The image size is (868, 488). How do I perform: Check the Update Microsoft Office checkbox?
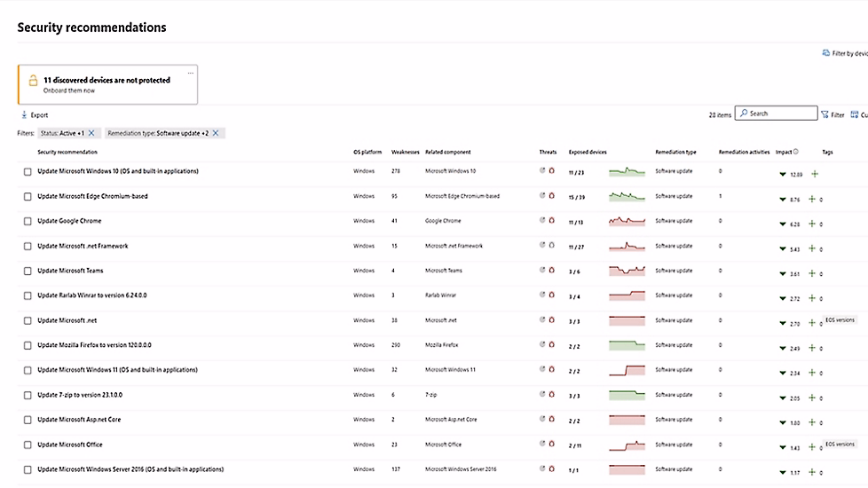[x=28, y=445]
